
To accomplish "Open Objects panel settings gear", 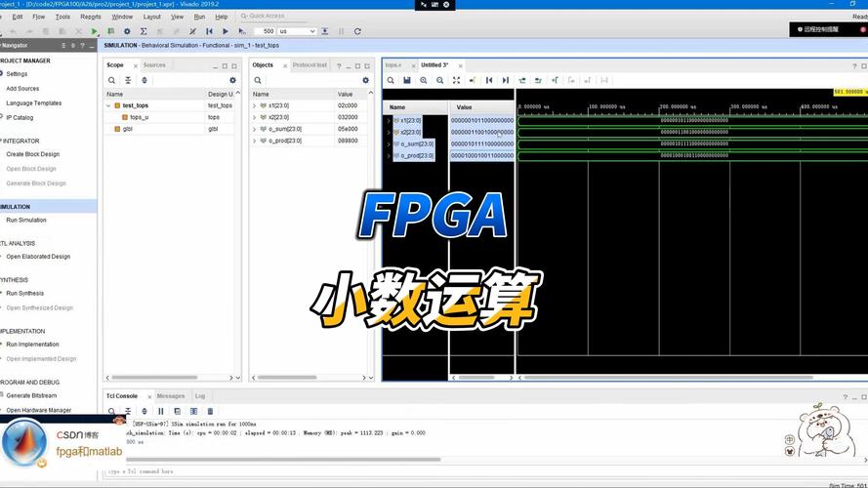I will point(365,80).
